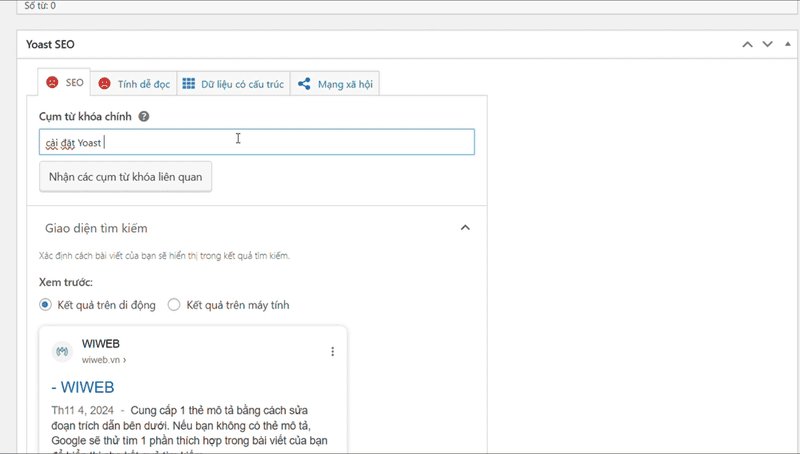Collapse the Giao diện tìm kiếm section

(x=465, y=228)
